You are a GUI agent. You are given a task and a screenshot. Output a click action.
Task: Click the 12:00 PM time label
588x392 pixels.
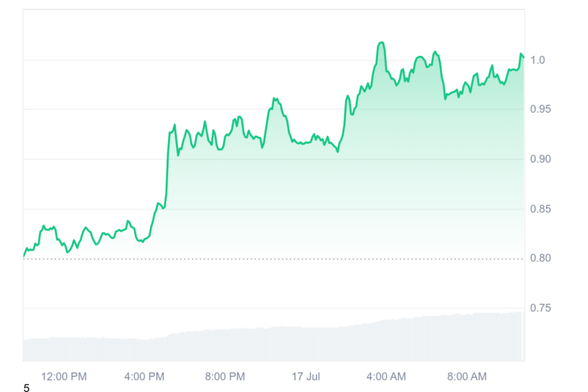tap(64, 376)
